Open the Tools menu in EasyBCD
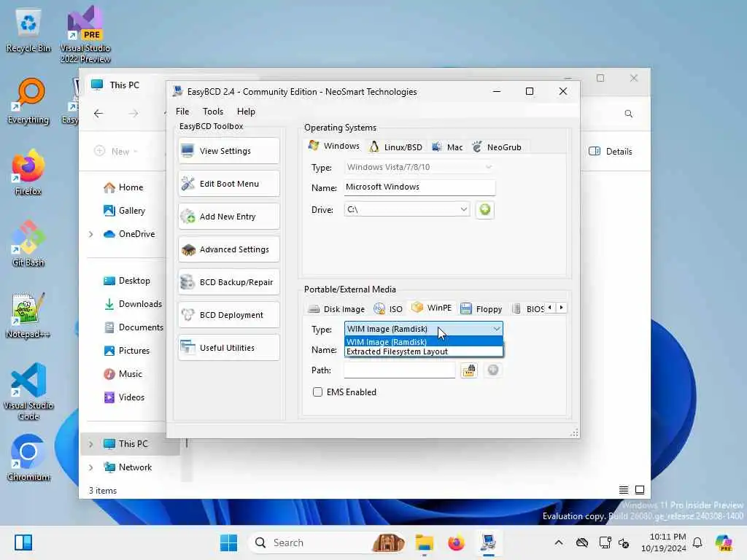 point(213,112)
